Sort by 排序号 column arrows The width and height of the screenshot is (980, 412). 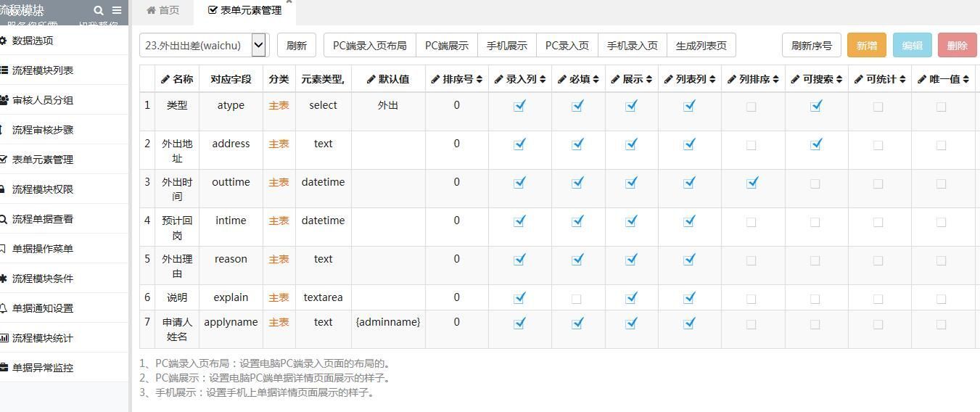479,79
